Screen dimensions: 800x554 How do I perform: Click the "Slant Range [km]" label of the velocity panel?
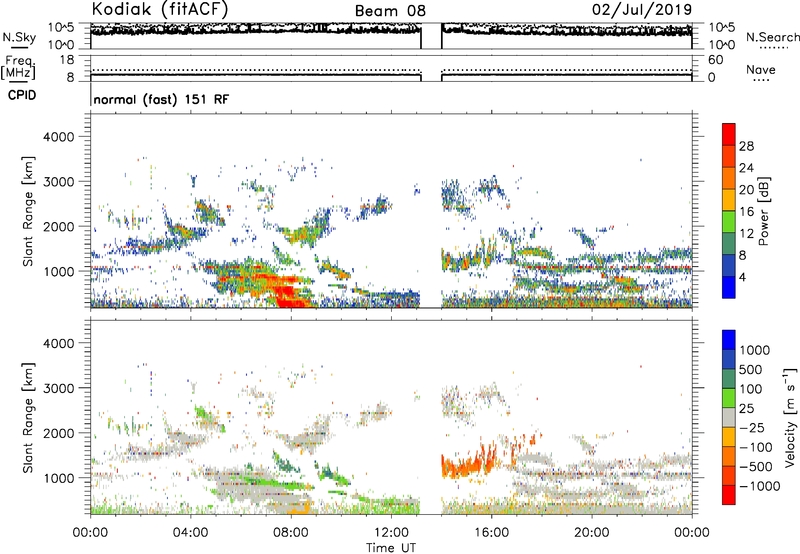tap(28, 417)
